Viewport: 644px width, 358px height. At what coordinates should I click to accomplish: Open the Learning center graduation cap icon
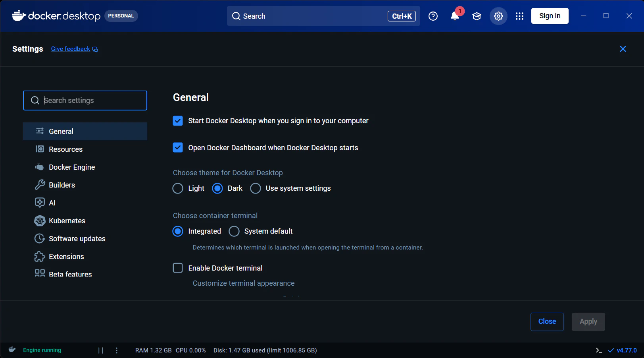tap(477, 16)
